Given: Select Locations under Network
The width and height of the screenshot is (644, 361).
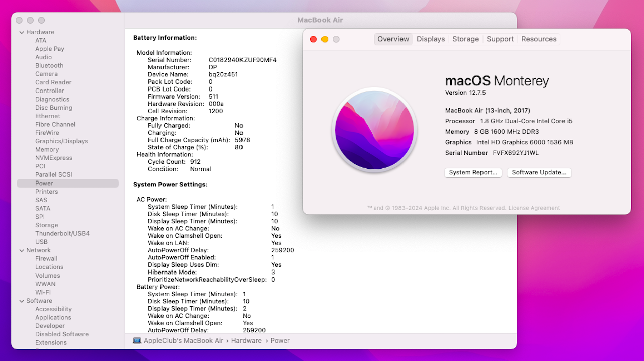Looking at the screenshot, I should tap(49, 267).
